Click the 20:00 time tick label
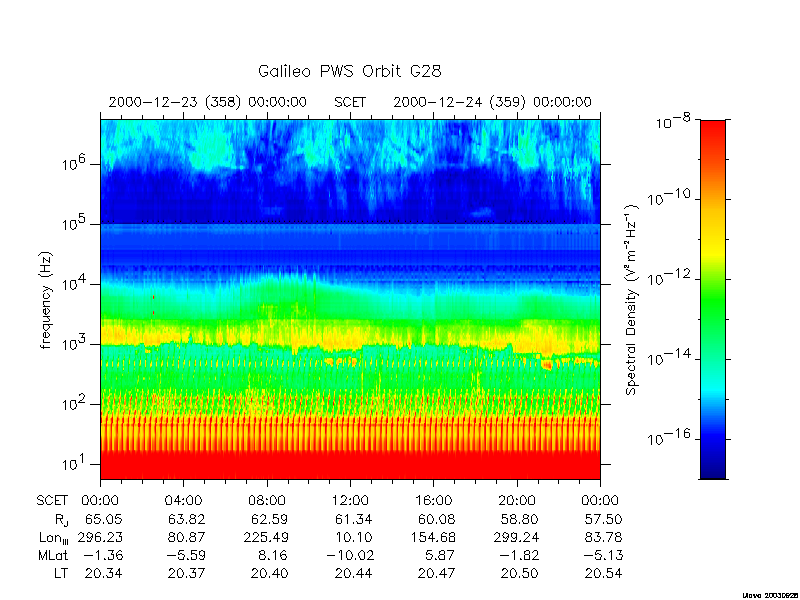This screenshot has width=800, height=600. click(x=517, y=501)
